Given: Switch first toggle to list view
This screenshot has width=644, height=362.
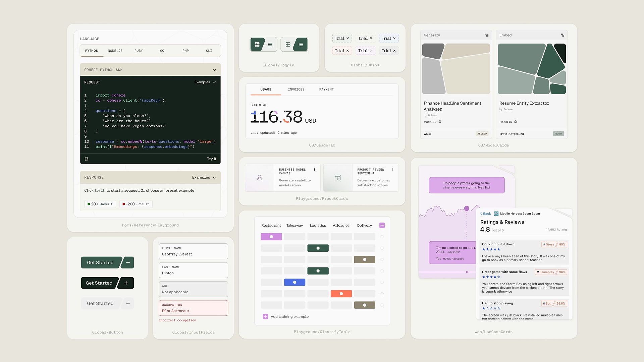Looking at the screenshot, I should 270,45.
